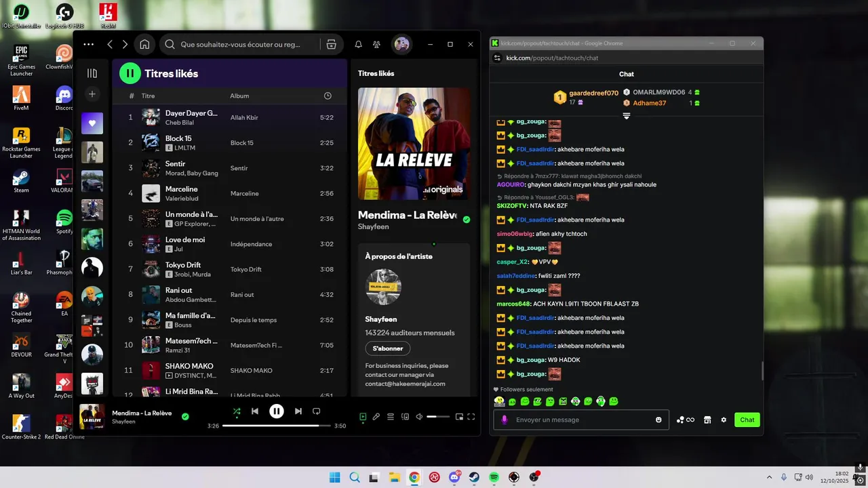Open Discord from the taskbar

454,477
